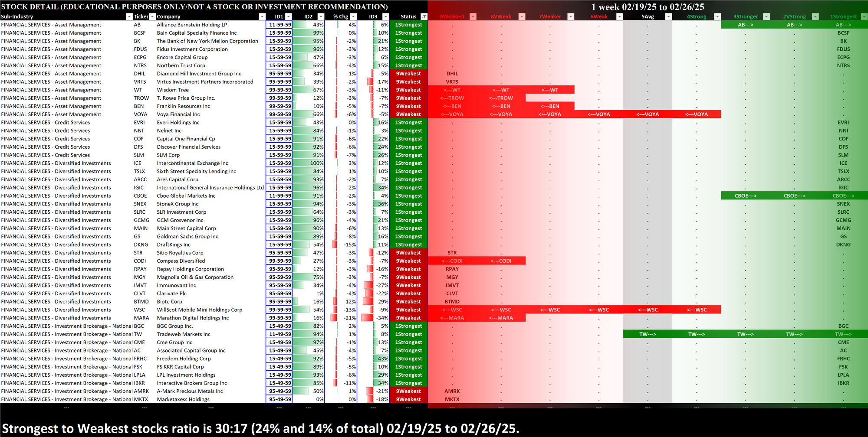Click the 'WillScot Mobile Mini Holdings Corp' cell
The width and height of the screenshot is (868, 437).
(x=210, y=310)
